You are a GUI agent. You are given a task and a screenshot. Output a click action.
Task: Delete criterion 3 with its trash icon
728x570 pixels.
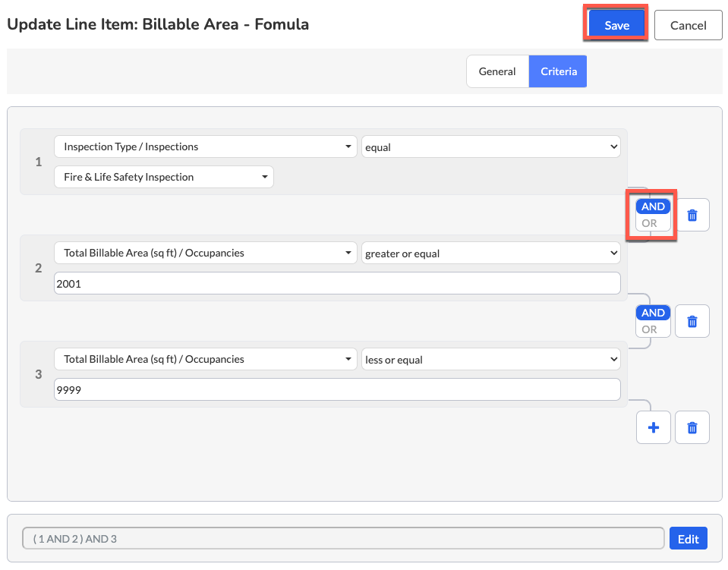click(692, 427)
